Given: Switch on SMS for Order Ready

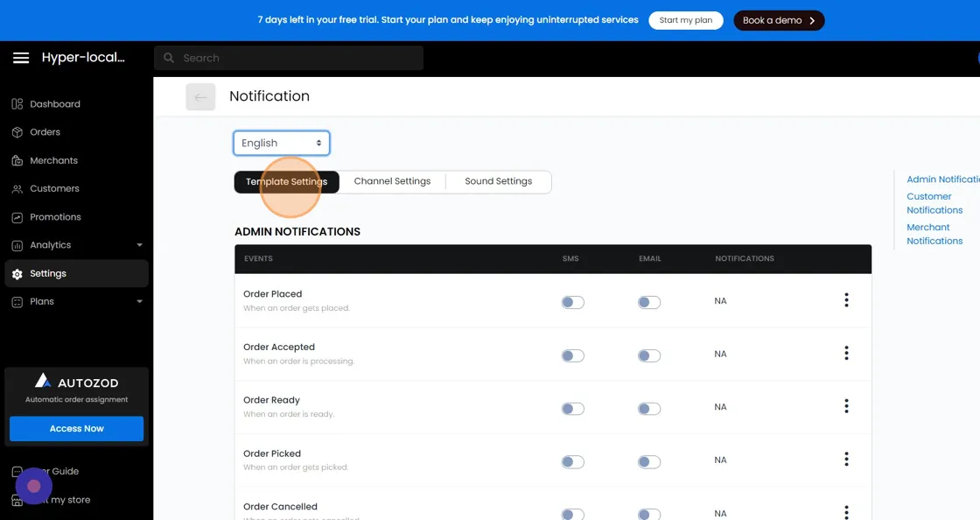Looking at the screenshot, I should (572, 409).
